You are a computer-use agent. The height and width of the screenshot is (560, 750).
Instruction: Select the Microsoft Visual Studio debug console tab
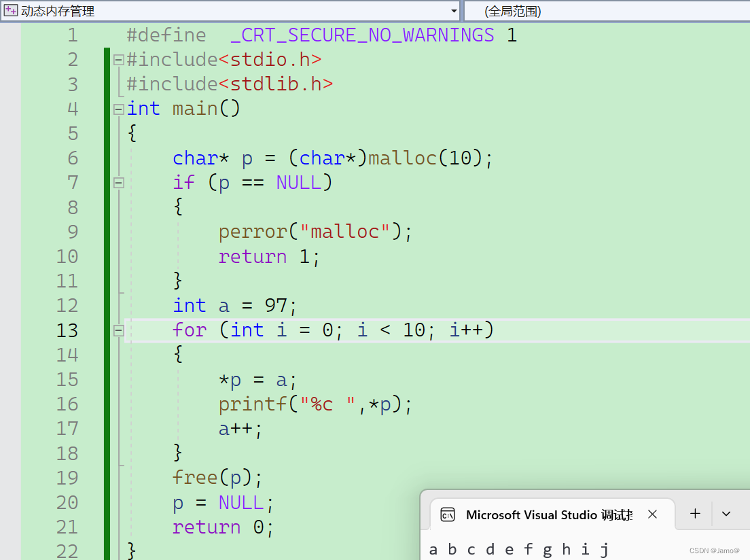(552, 515)
